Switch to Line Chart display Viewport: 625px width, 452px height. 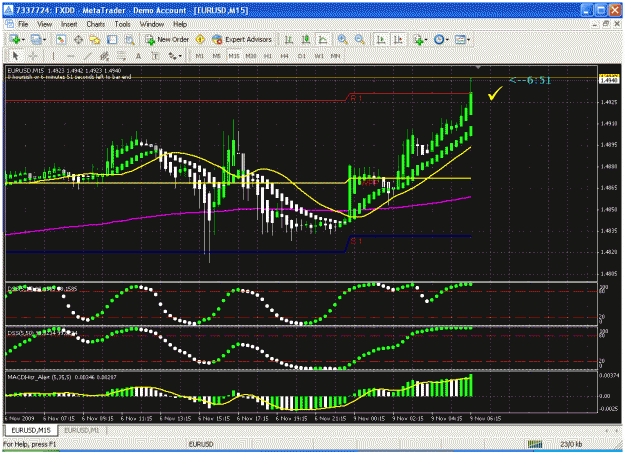[x=322, y=39]
